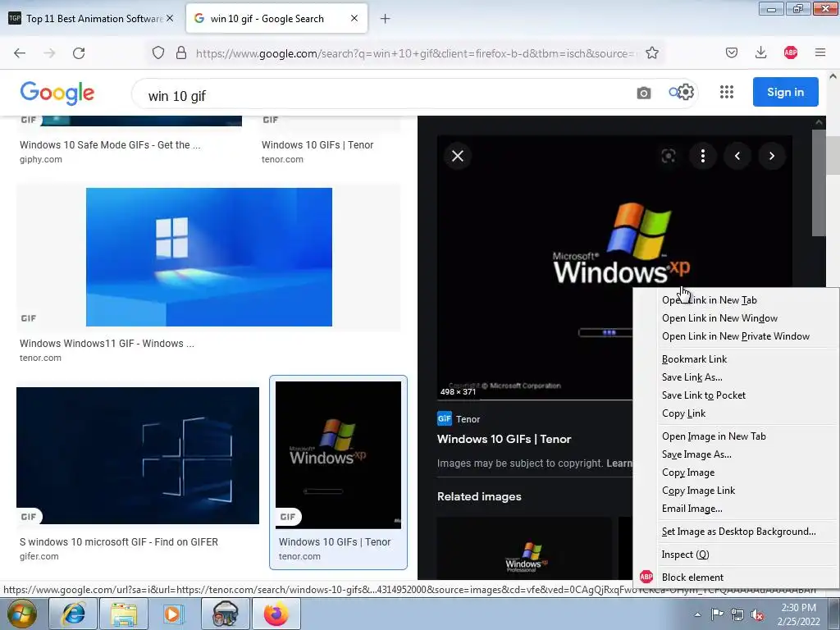This screenshot has width=840, height=630.
Task: Click the related Windows XP Professional thumbnail
Action: click(x=524, y=549)
